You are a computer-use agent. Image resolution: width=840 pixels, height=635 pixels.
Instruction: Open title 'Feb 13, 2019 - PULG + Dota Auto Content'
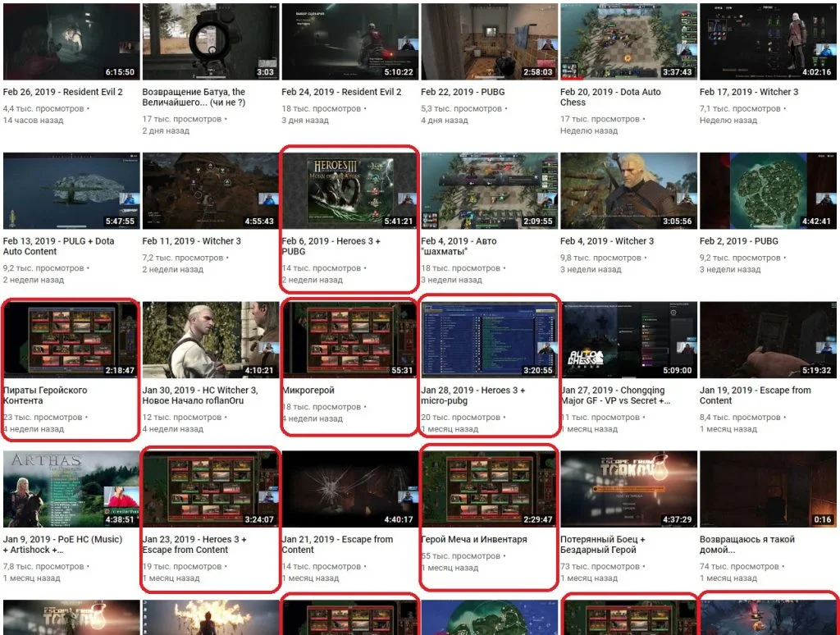pyautogui.click(x=58, y=246)
